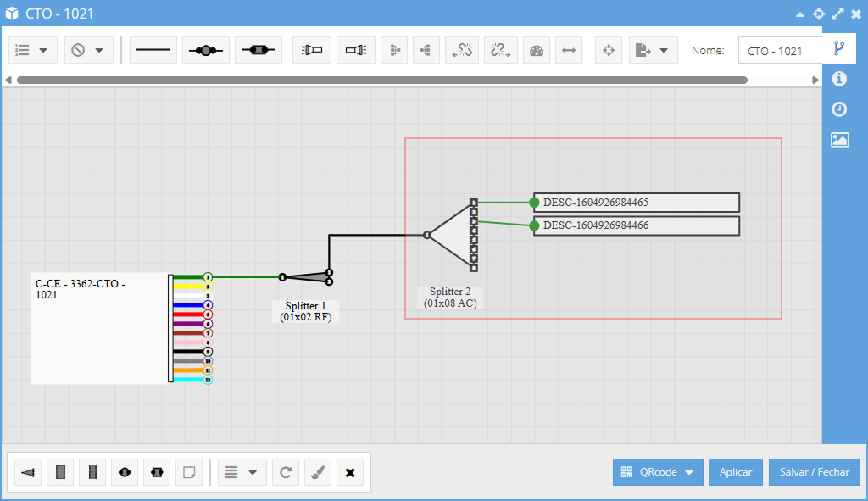868x501 pixels.
Task: Click the center view crosshair icon
Action: (x=609, y=50)
